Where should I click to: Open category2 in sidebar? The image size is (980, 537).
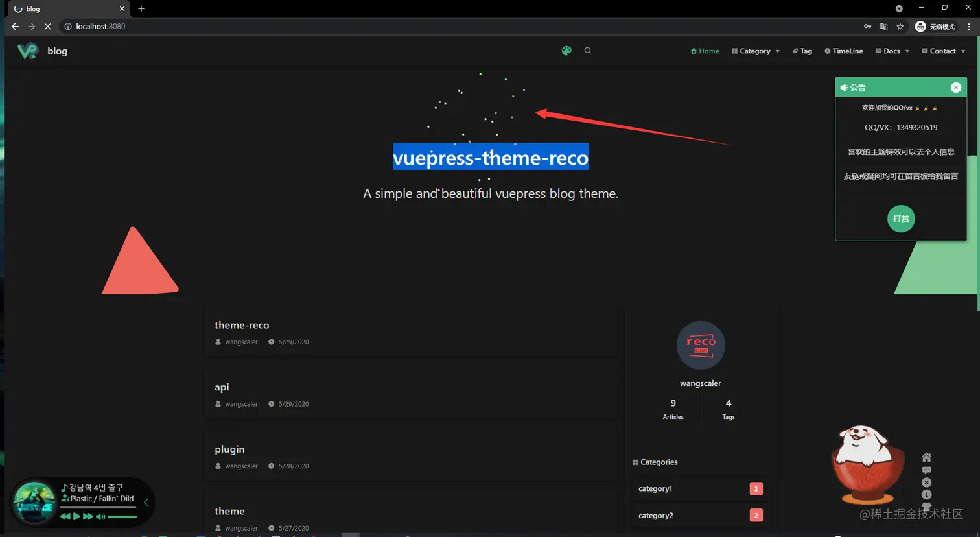700,516
